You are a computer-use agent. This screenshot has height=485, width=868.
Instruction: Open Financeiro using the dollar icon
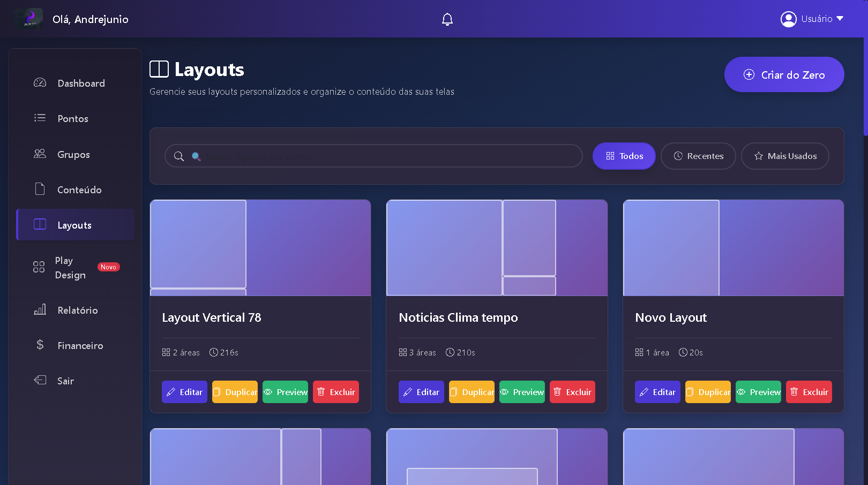pos(40,345)
